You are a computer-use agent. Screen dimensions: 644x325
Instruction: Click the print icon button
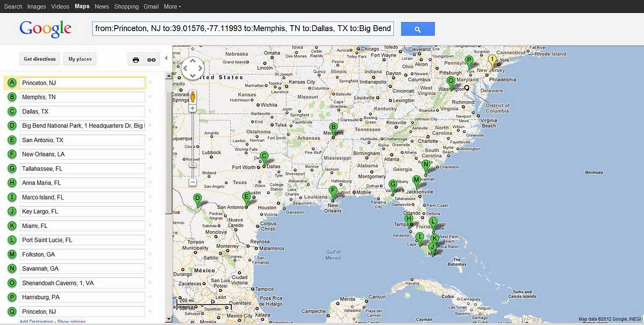coord(136,60)
